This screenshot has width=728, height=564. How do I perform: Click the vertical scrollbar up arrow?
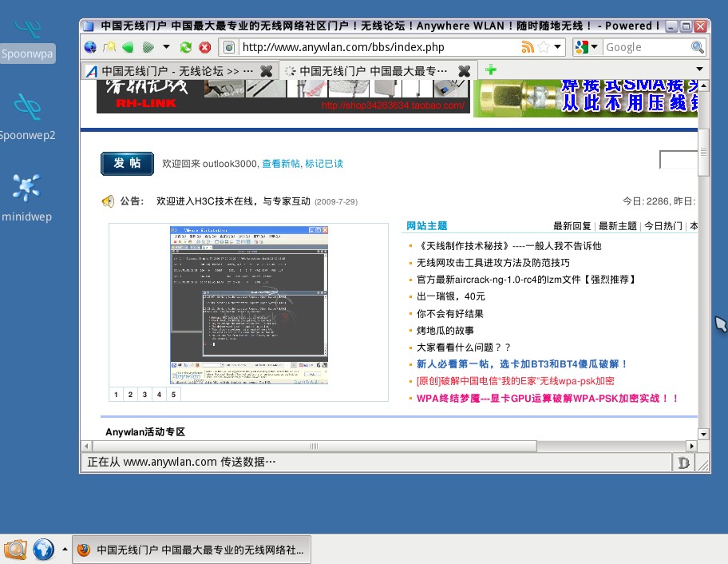704,85
